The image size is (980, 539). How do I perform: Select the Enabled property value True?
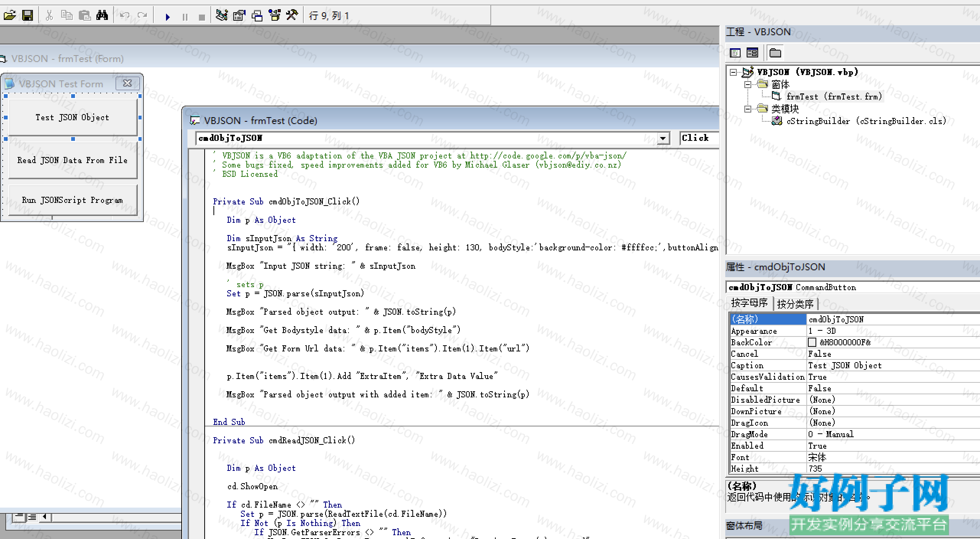pyautogui.click(x=893, y=446)
